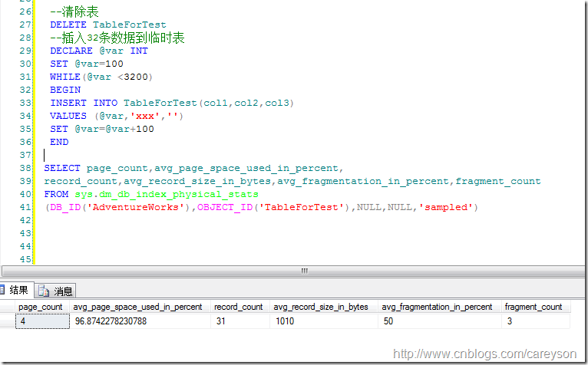
Task: Click the BEGIN keyword
Action: (65, 90)
